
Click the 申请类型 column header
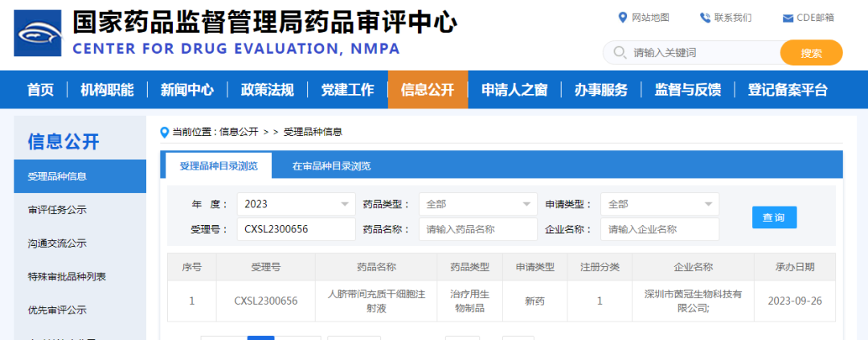click(535, 267)
